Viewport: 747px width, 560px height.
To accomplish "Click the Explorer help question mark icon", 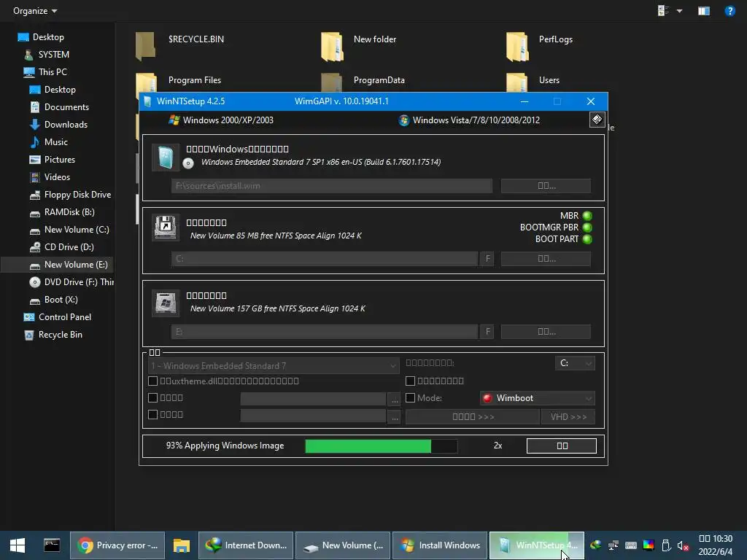I will [729, 10].
